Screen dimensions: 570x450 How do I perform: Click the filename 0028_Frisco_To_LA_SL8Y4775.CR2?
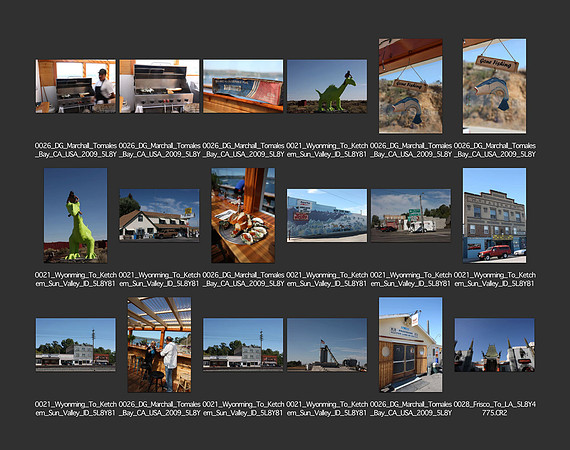[x=494, y=409]
